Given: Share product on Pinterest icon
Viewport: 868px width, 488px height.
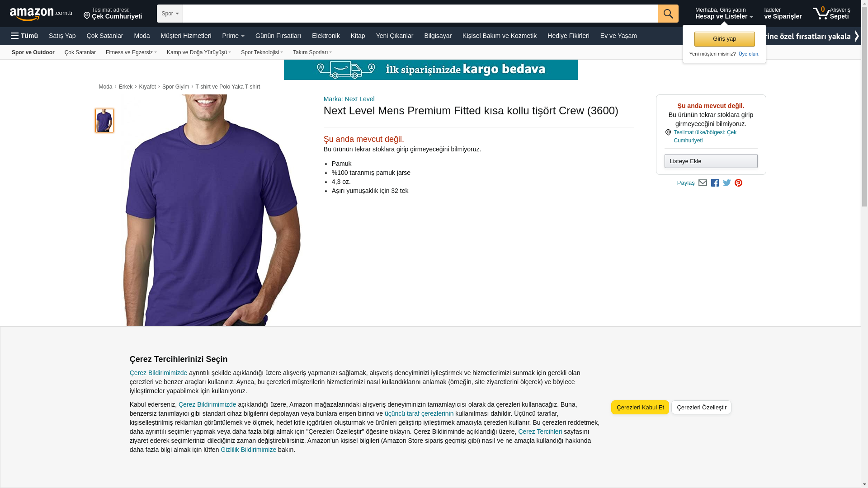Looking at the screenshot, I should click(738, 183).
